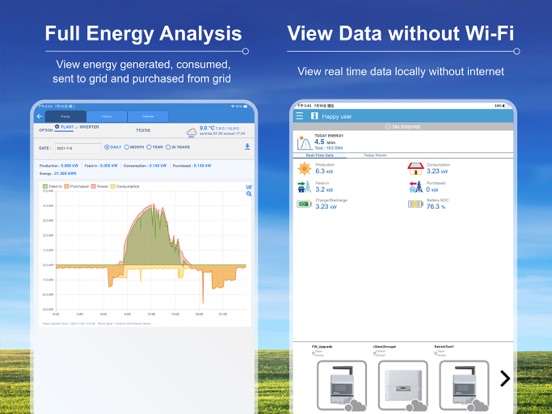The width and height of the screenshot is (552, 414).
Task: Click the Production 6.3 kW value
Action: click(x=324, y=171)
